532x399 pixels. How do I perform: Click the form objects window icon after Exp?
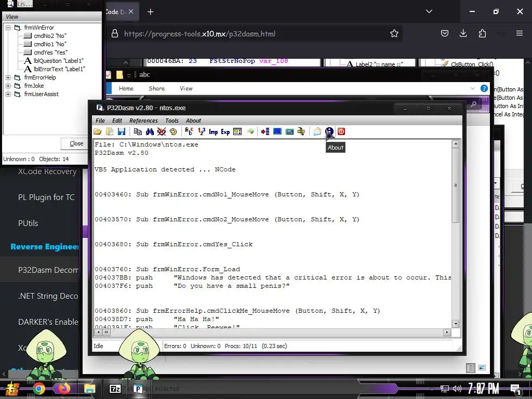pyautogui.click(x=237, y=131)
